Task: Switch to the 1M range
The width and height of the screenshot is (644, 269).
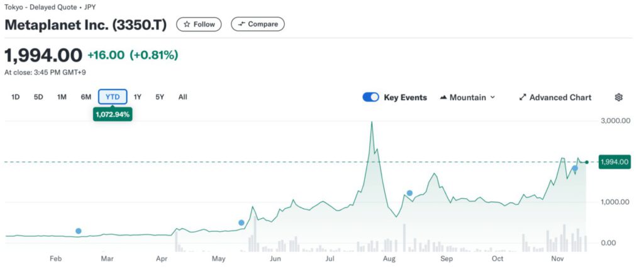Action: tap(62, 97)
